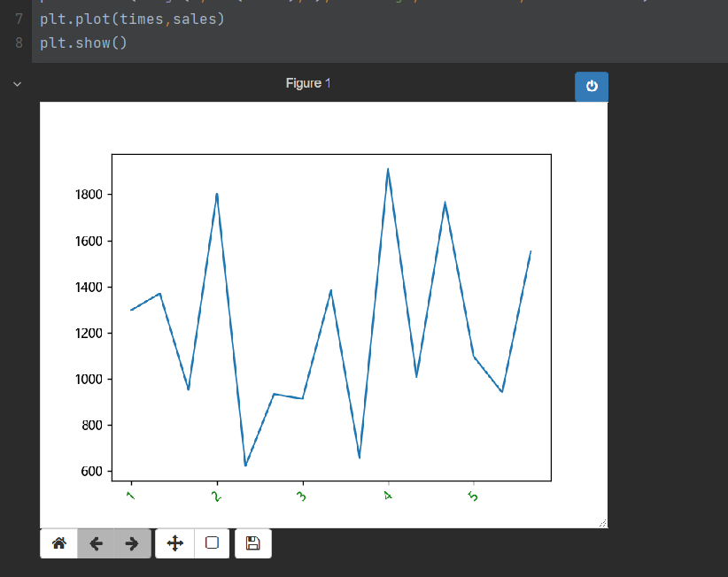The image size is (728, 577).
Task: Click code line 'plt.plot(times,sales)'
Action: click(x=132, y=19)
